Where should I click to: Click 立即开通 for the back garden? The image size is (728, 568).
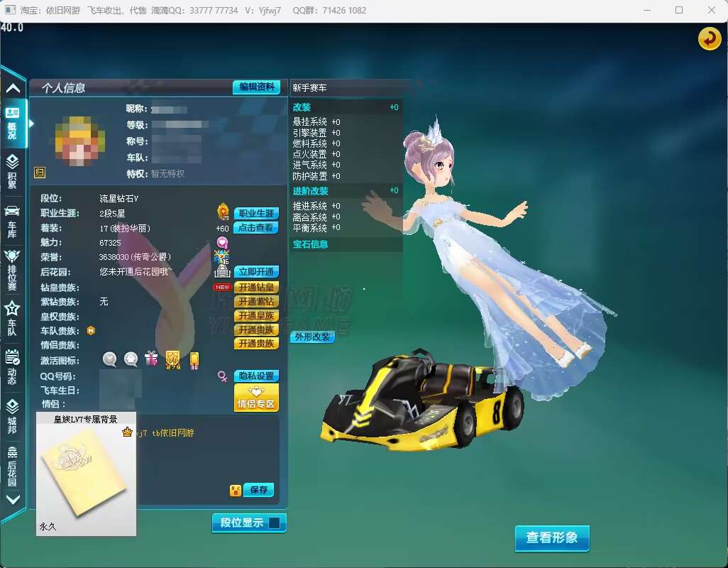(x=256, y=272)
